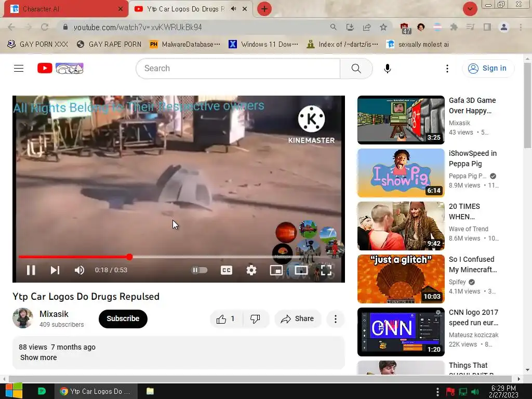Click the address bar zoom magnifier
The width and height of the screenshot is (532, 399).
coord(333,27)
